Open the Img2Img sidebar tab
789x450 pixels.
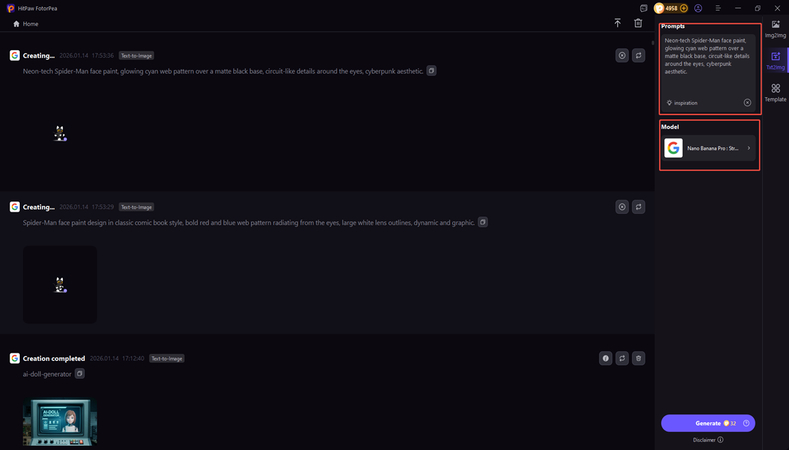point(775,28)
